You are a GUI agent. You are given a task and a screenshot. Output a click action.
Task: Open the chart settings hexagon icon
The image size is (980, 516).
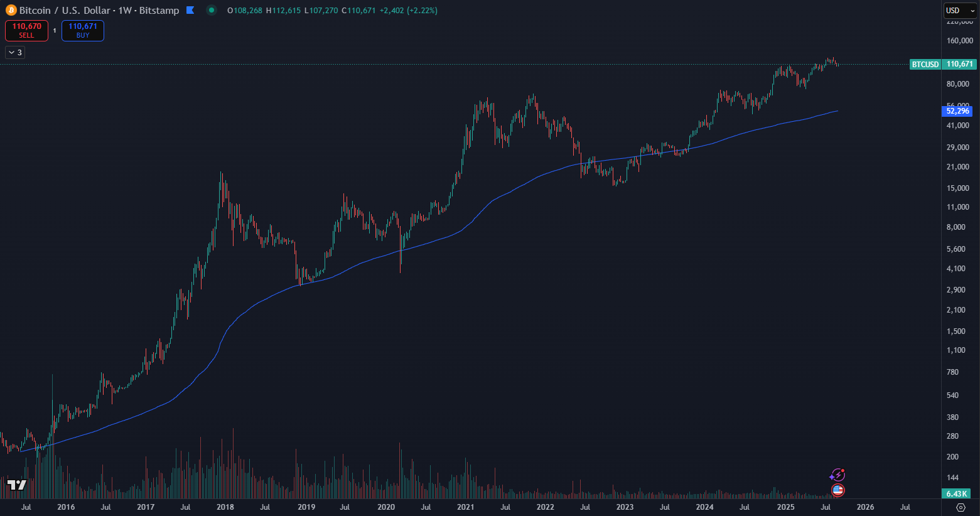[961, 507]
